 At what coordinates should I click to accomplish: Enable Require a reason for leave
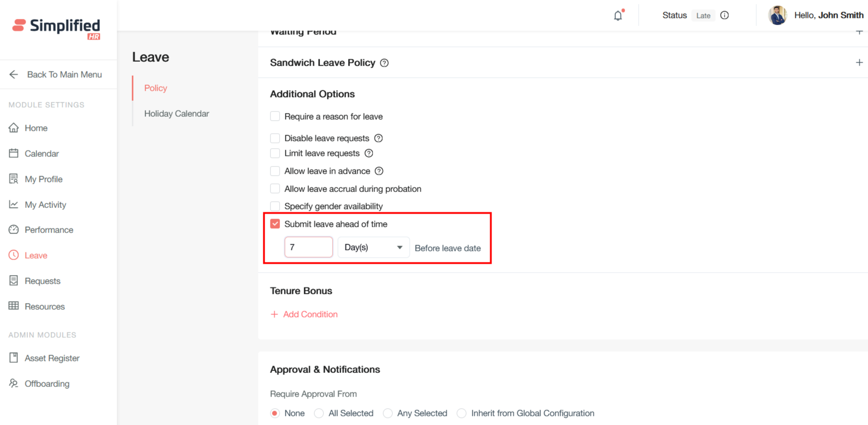[275, 116]
